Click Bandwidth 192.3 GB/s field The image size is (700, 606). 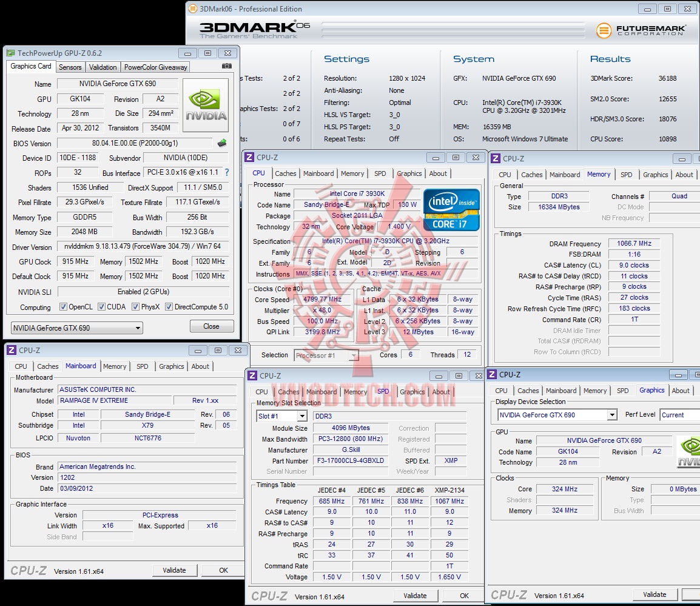(197, 232)
